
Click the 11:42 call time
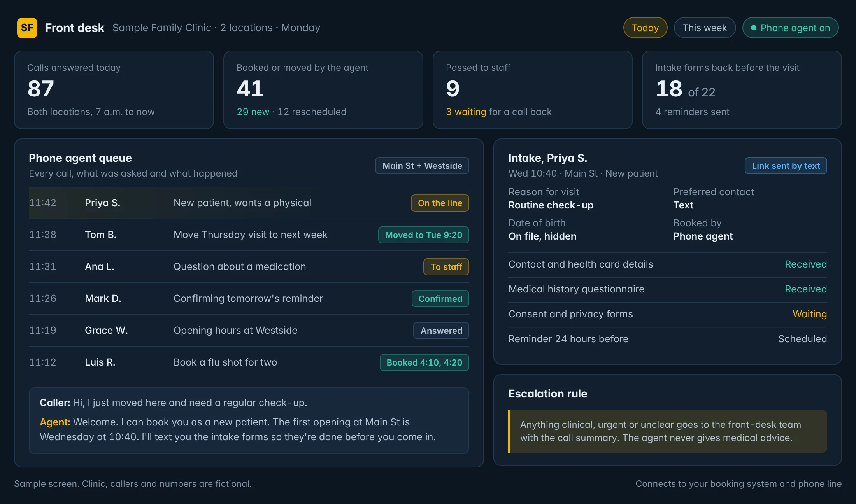43,203
